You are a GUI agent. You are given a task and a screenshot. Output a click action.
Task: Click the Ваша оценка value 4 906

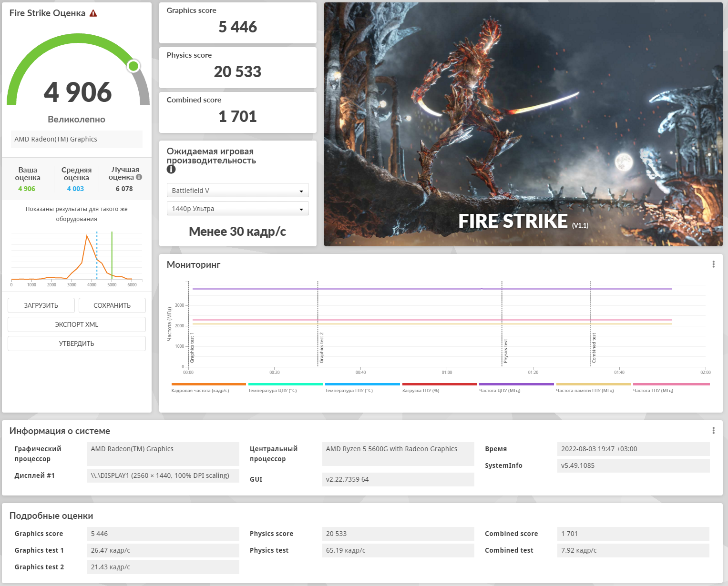(x=27, y=189)
